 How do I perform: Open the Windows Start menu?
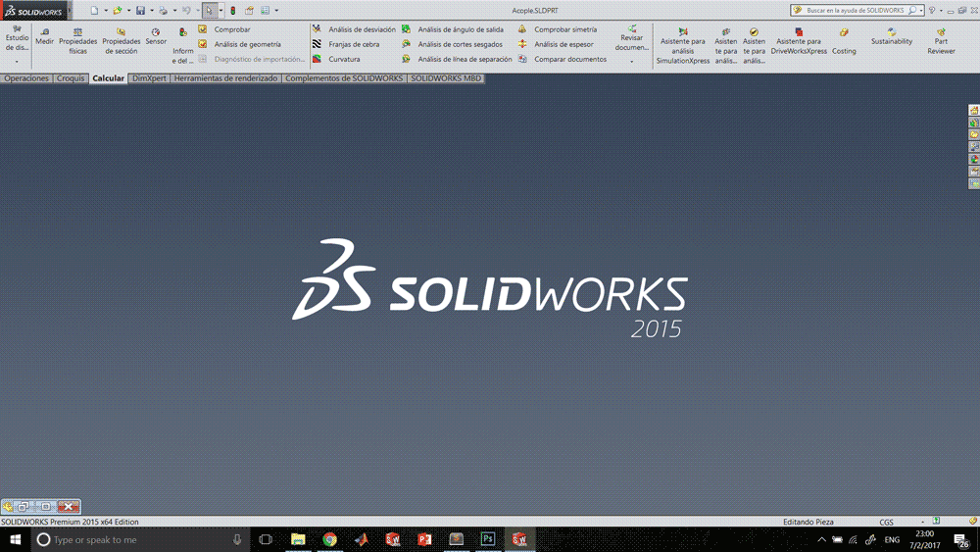point(15,539)
